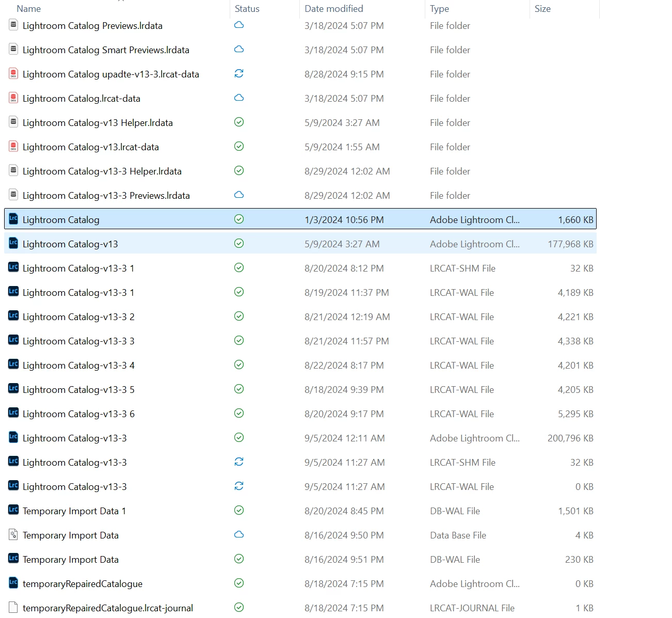Click the cloud status icon for Lightroom Catalog.lrcat-data

click(239, 98)
